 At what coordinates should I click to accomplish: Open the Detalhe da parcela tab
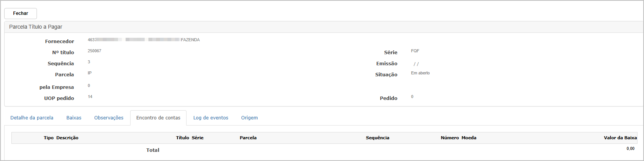(32, 118)
